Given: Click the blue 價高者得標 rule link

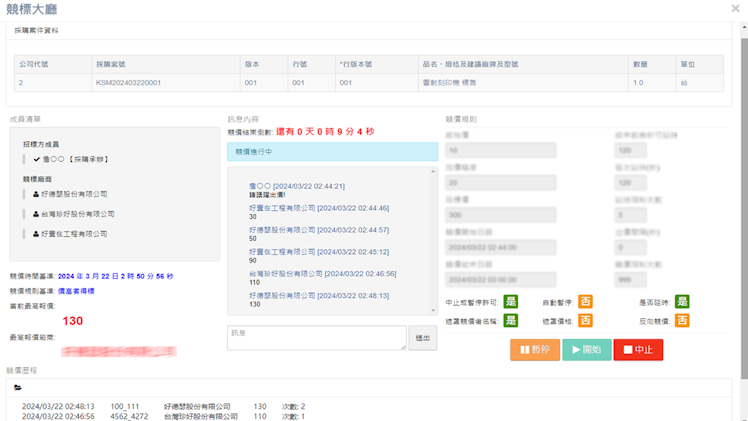Looking at the screenshot, I should [76, 291].
